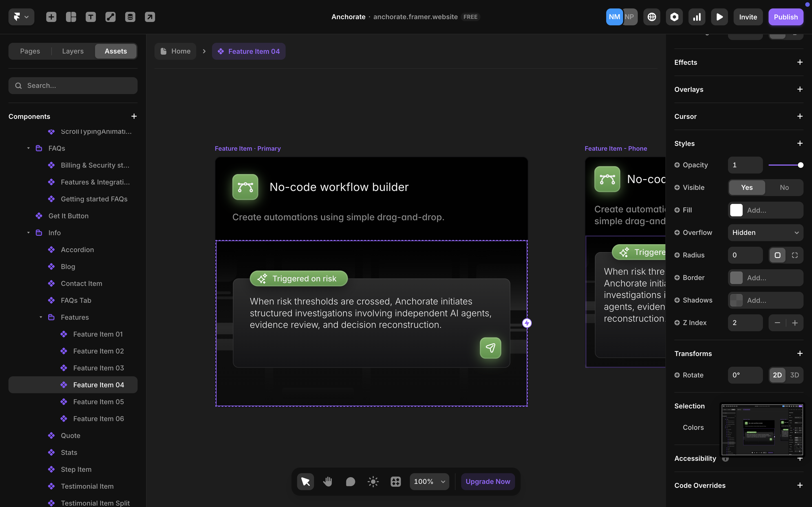
Task: Switch to the Layers tab
Action: 72,51
